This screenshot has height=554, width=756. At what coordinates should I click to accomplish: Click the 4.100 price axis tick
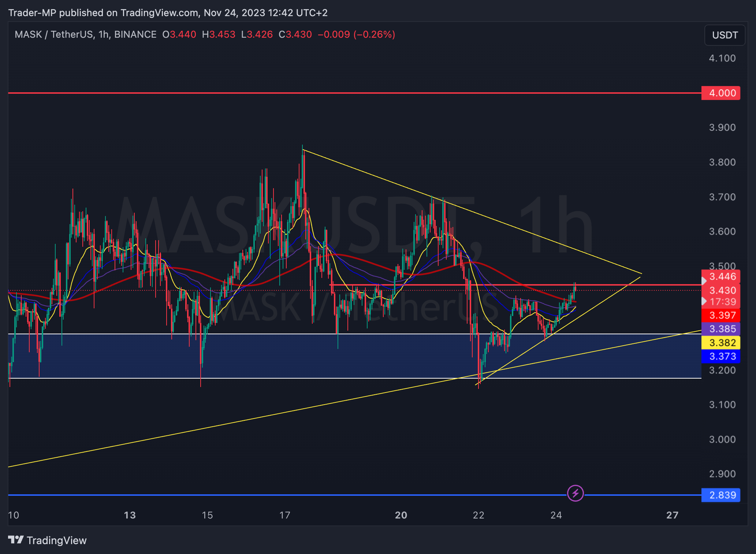click(722, 58)
